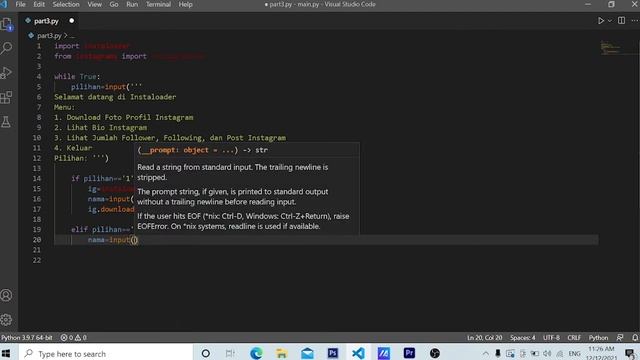Image resolution: width=640 pixels, height=360 pixels.
Task: Run the Python file with play icon
Action: click(600, 20)
